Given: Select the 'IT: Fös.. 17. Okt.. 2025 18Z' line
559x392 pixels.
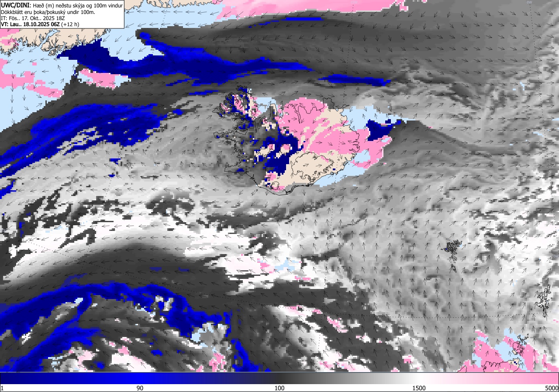Looking at the screenshot, I should point(32,19).
